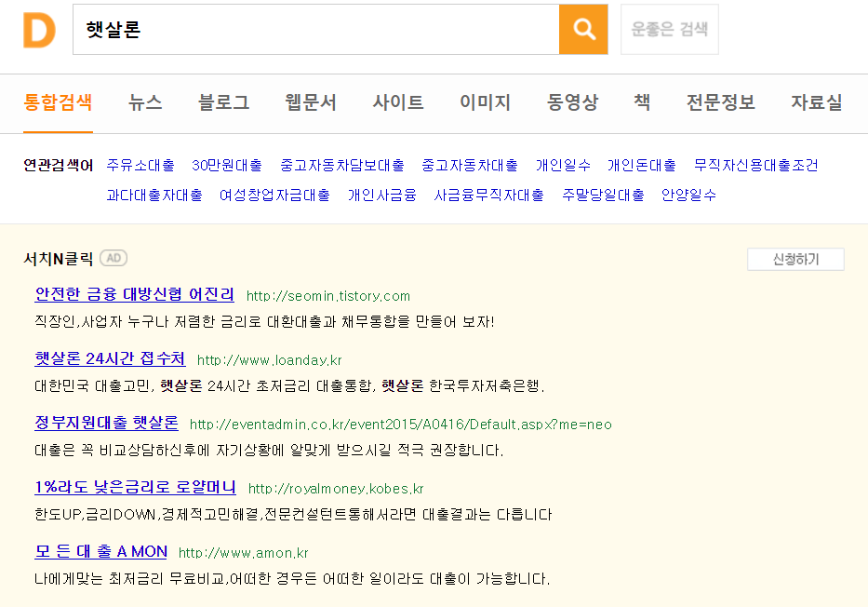The image size is (868, 607).
Task: Click description starting 대한민국 대출고민
Action: (x=289, y=386)
